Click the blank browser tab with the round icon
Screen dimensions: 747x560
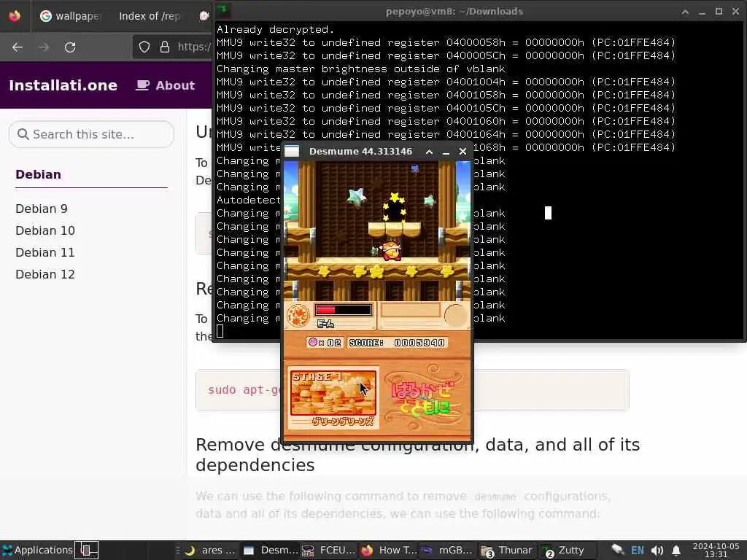(x=204, y=16)
